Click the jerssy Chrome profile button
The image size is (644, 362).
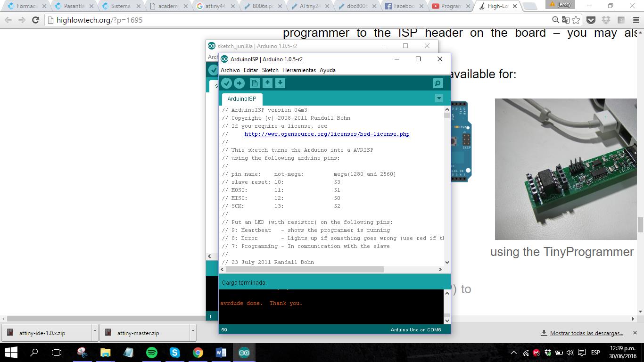[560, 4]
